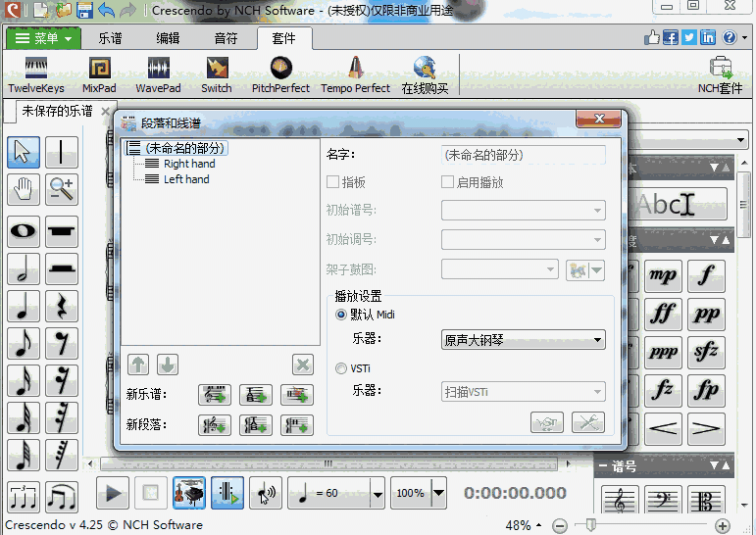Open the 原声大钢琴 instrument dropdown

524,340
